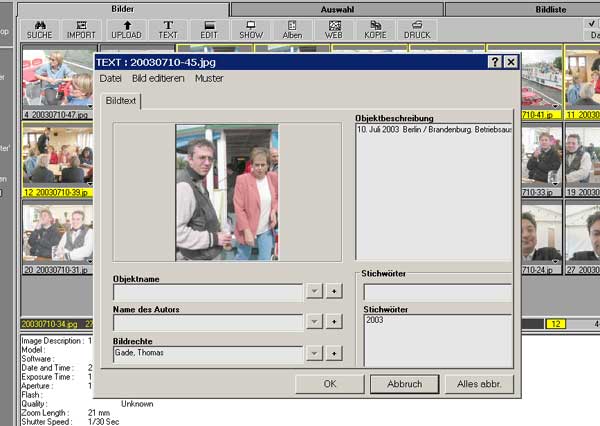Click the SUCHE binoculars toolbar icon
Viewport: 600px width, 426px height.
click(x=41, y=28)
